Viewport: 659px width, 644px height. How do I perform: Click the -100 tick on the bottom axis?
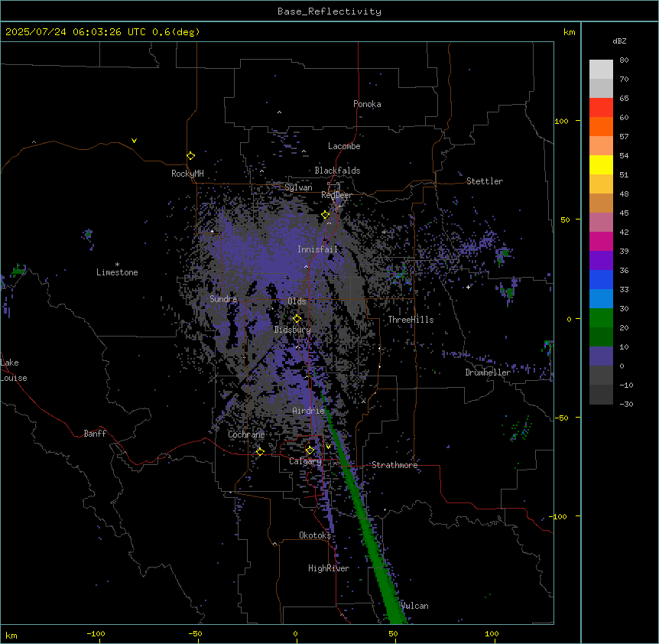coord(96,633)
